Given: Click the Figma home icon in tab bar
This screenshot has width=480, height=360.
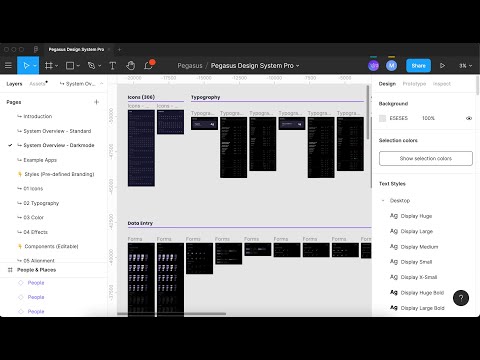Looking at the screenshot, I should point(36,49).
